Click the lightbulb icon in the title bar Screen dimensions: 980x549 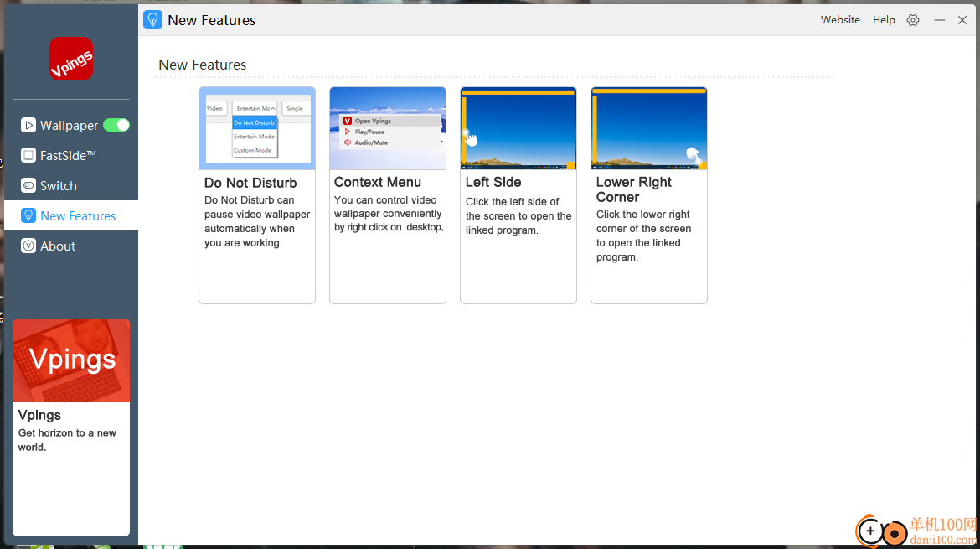152,20
